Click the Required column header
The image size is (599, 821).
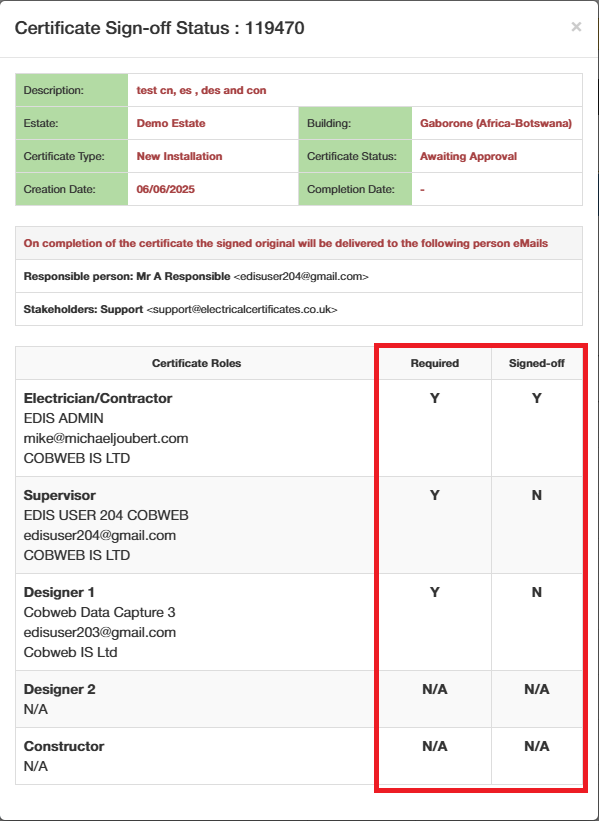click(x=435, y=363)
